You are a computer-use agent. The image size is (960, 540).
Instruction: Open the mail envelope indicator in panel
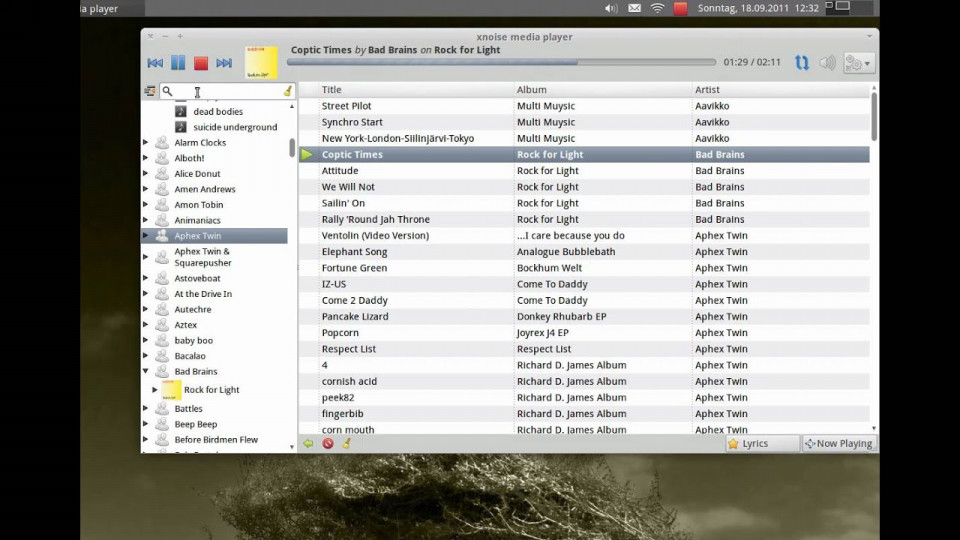(x=634, y=9)
